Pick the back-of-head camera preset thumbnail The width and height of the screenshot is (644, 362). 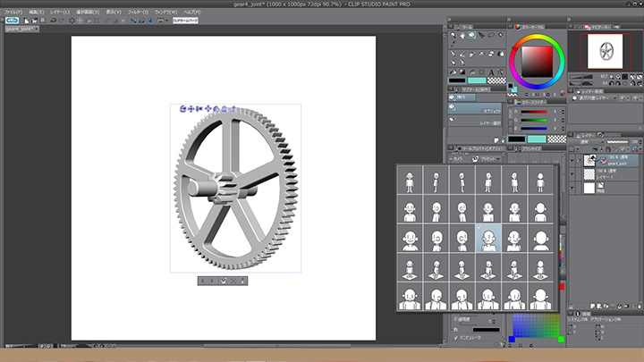pyautogui.click(x=541, y=239)
